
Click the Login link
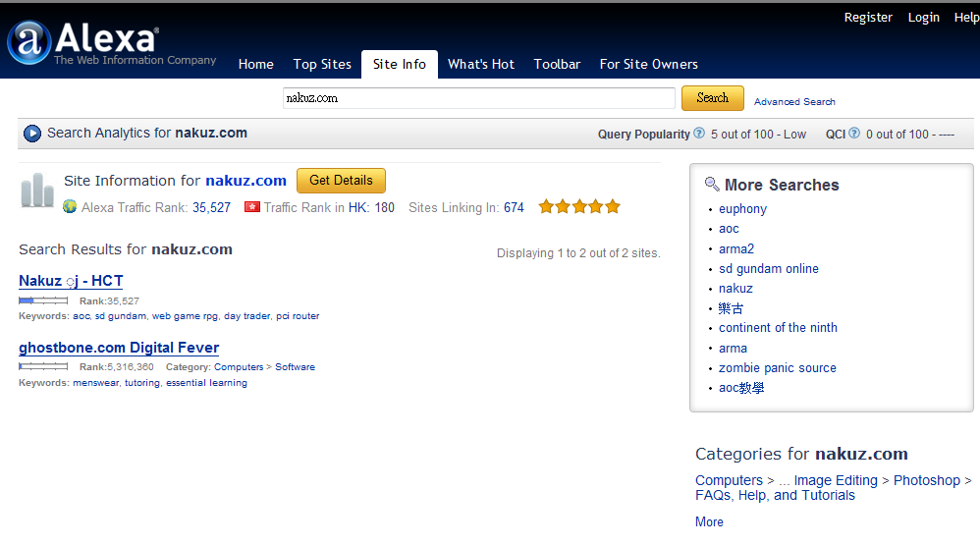tap(924, 18)
